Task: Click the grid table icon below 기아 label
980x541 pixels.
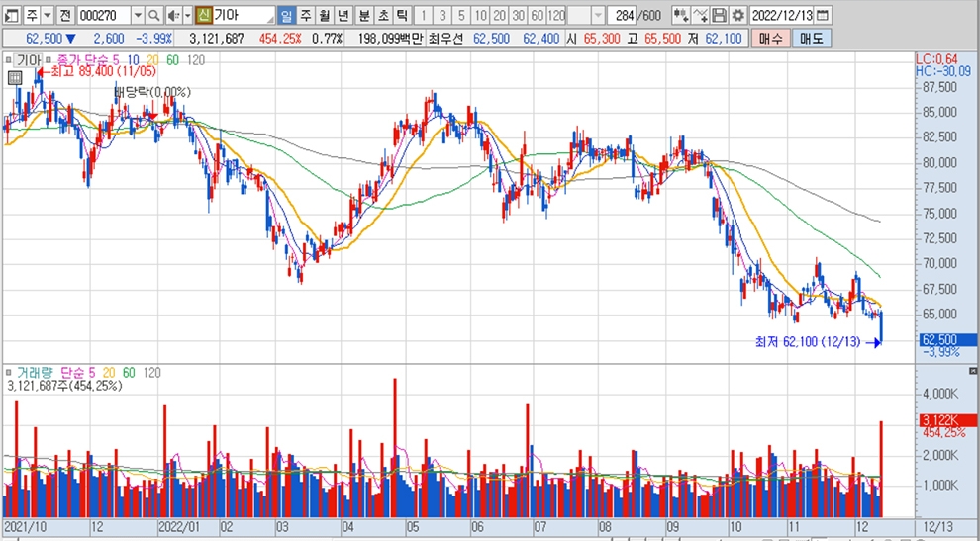Action: [14, 77]
